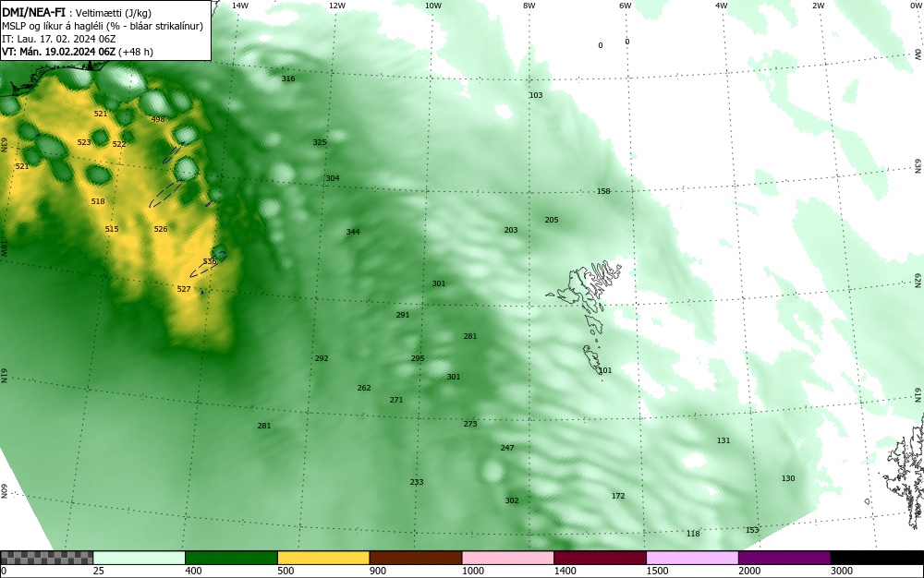This screenshot has height=578, width=924.
Task: Click the 295 value on the map
Action: [418, 358]
